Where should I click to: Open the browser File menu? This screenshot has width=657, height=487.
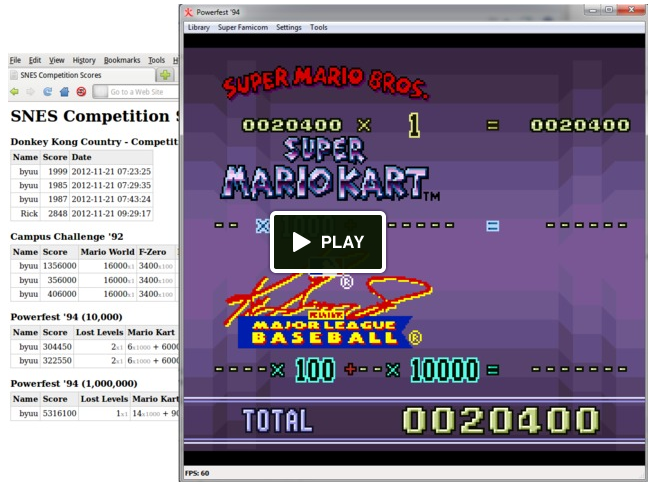click(x=15, y=60)
